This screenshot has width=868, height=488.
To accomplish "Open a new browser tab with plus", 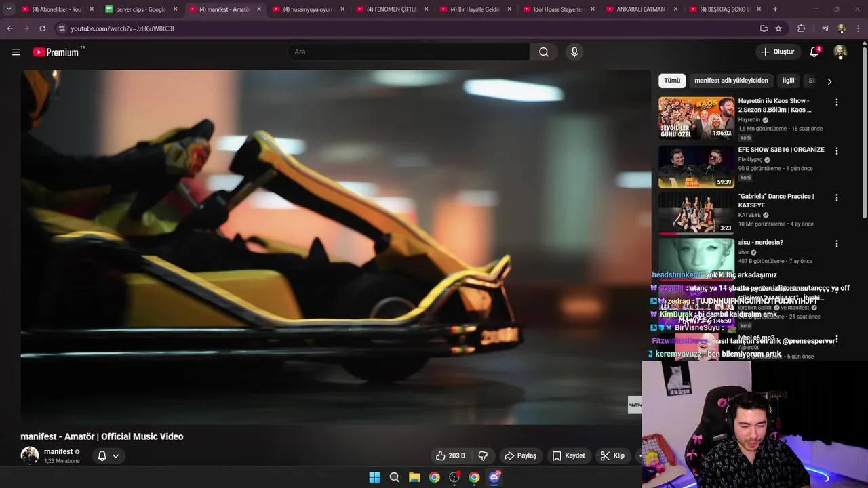I will point(775,9).
